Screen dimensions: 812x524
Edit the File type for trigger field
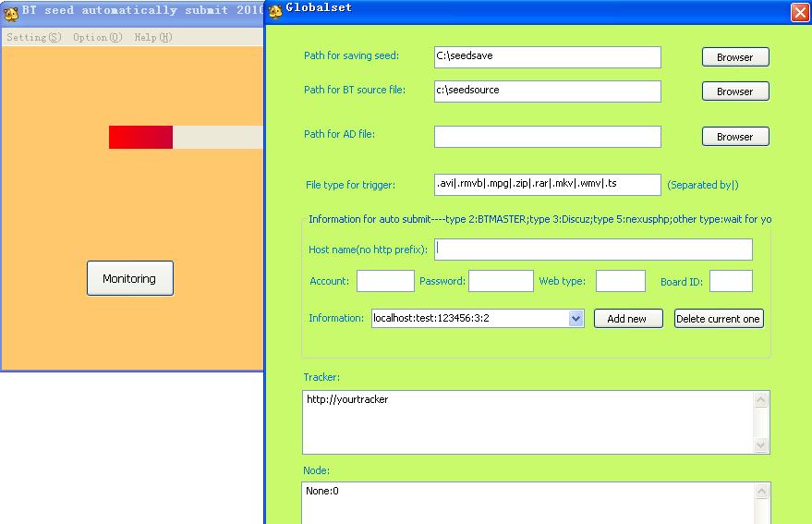tap(548, 185)
